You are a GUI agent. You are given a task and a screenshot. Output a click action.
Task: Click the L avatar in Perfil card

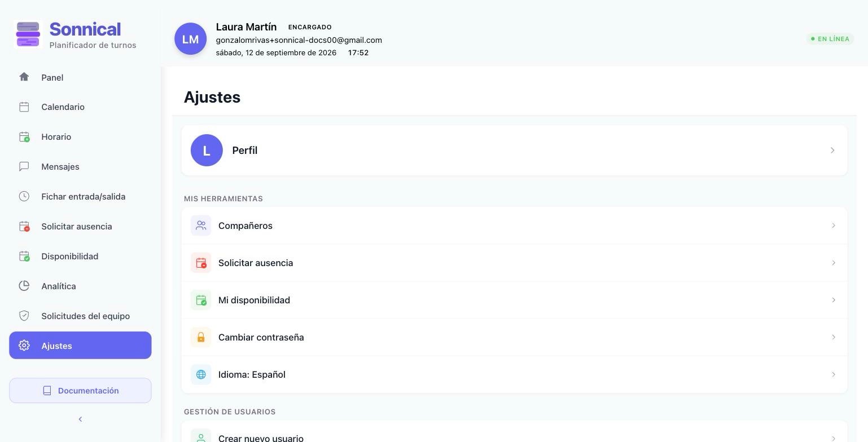(207, 151)
